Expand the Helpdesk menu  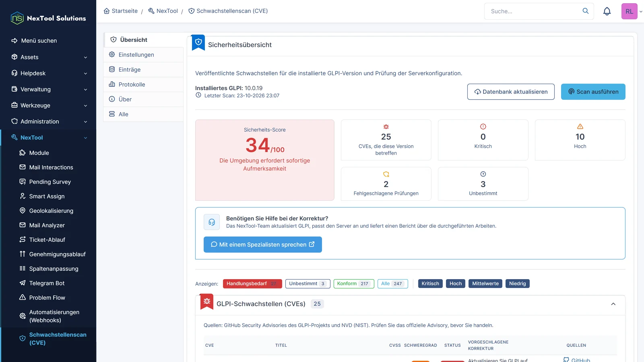tap(48, 73)
